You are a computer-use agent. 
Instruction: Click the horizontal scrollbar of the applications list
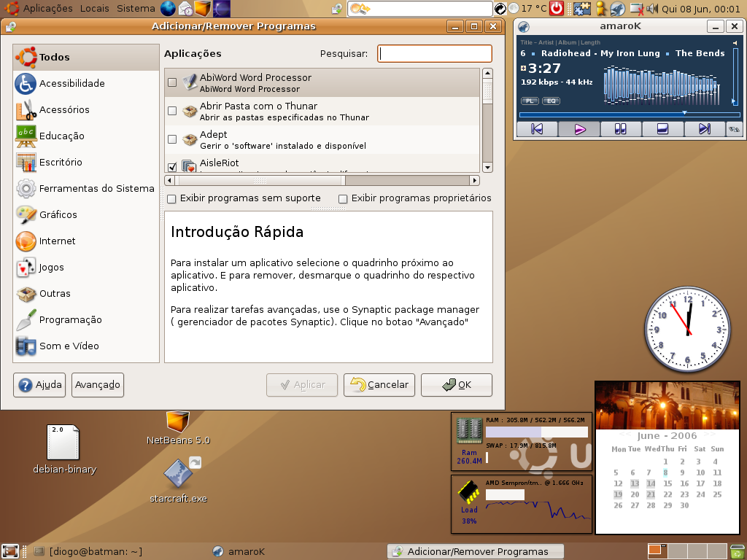click(322, 181)
